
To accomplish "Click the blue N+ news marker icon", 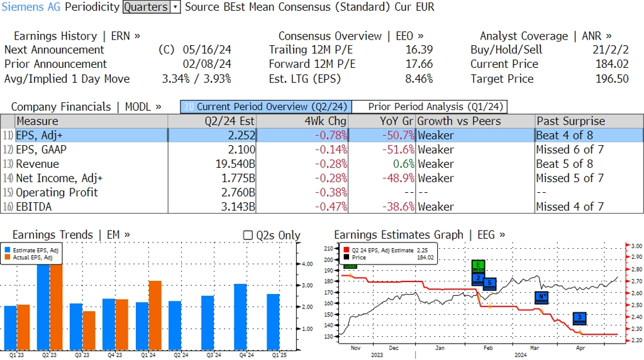I will coord(541,298).
